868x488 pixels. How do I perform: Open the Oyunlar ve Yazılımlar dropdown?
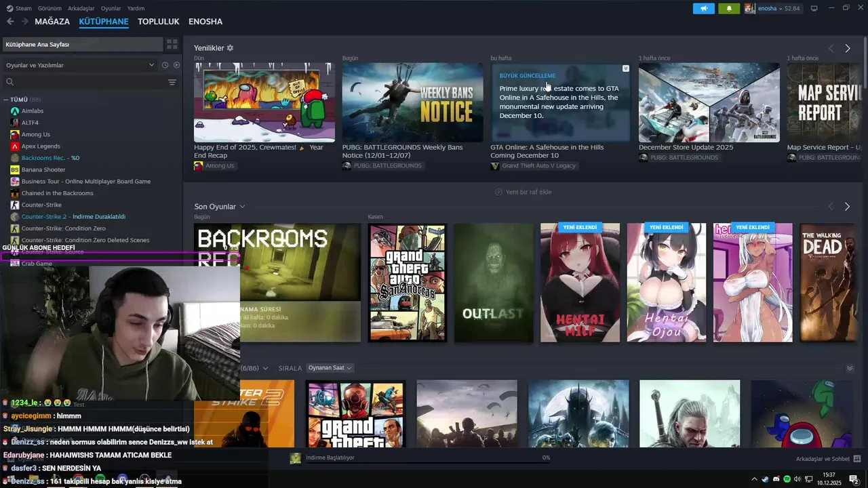click(80, 65)
